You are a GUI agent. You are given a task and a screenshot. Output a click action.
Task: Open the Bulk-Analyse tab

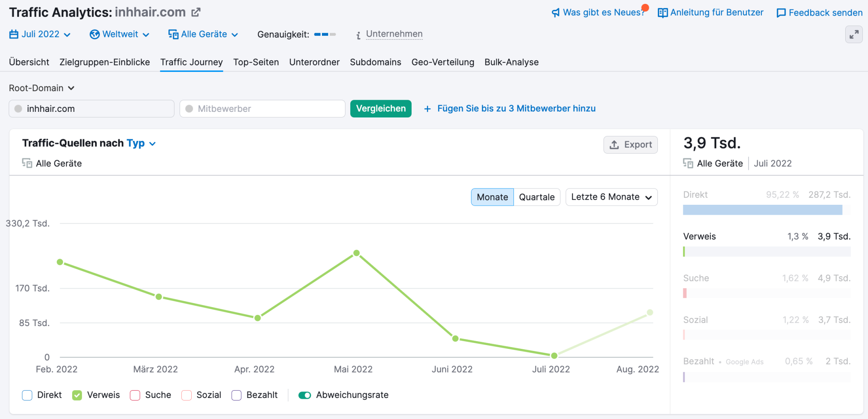[x=512, y=62]
